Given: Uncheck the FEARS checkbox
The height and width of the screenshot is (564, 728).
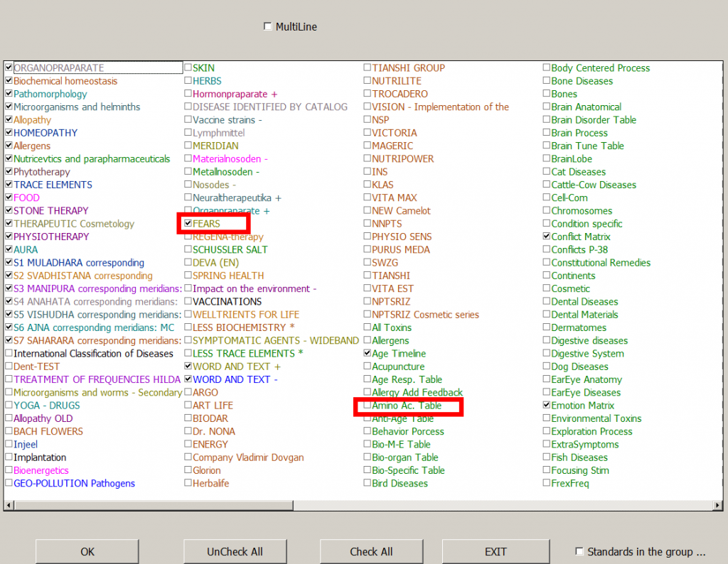Looking at the screenshot, I should click(x=188, y=224).
